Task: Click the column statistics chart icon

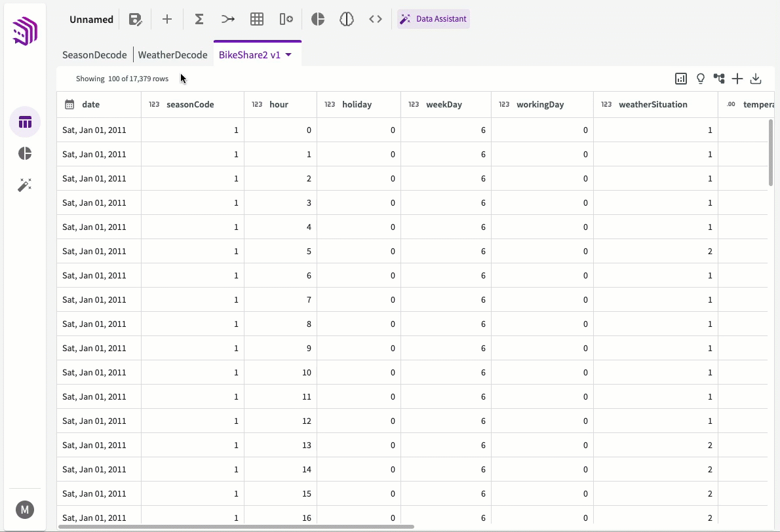Action: [x=681, y=79]
